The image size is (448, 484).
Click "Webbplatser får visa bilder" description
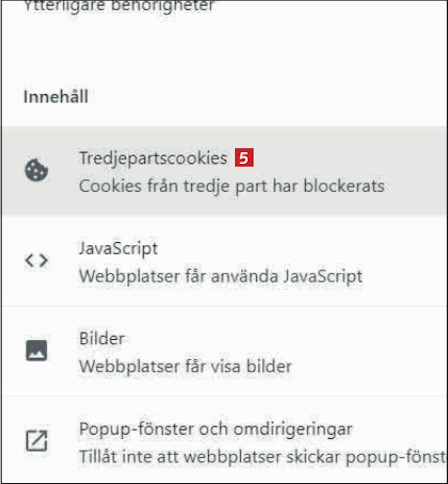[x=185, y=366]
